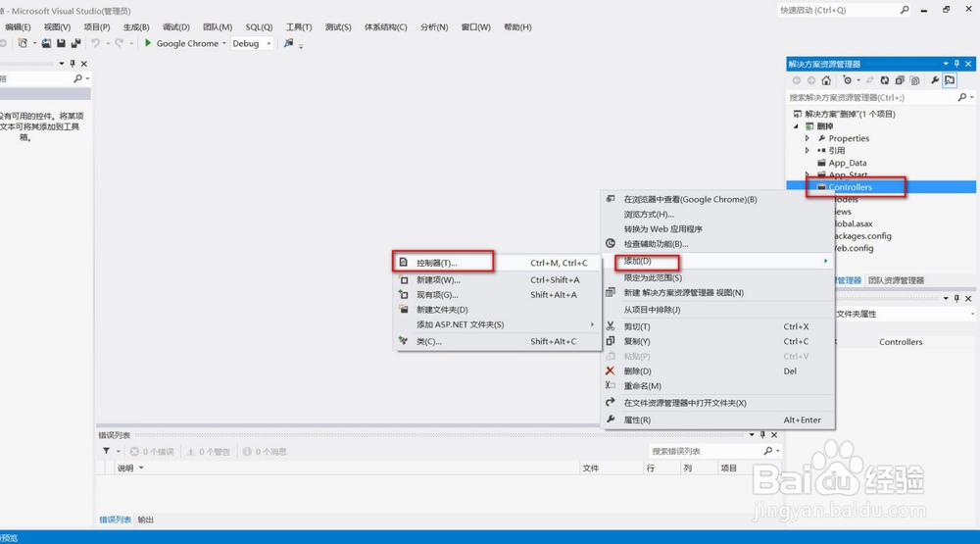Click the Save toolbar icon

click(61, 43)
